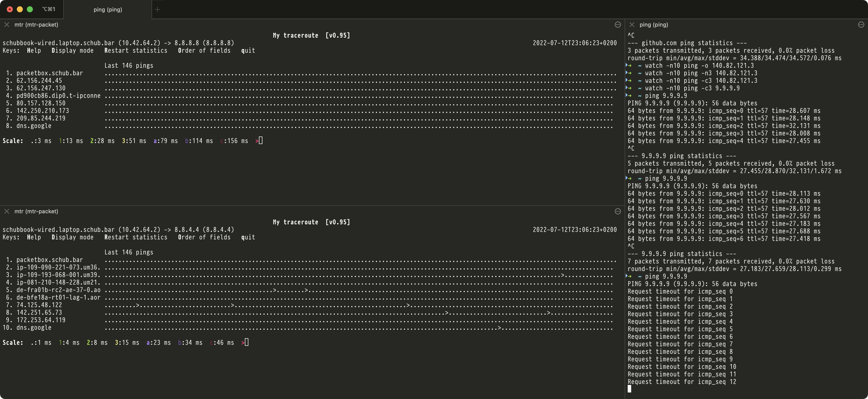The image size is (868, 399).
Task: Click the ⌥⌘1 tab shortcut badge
Action: pyautogui.click(x=48, y=9)
